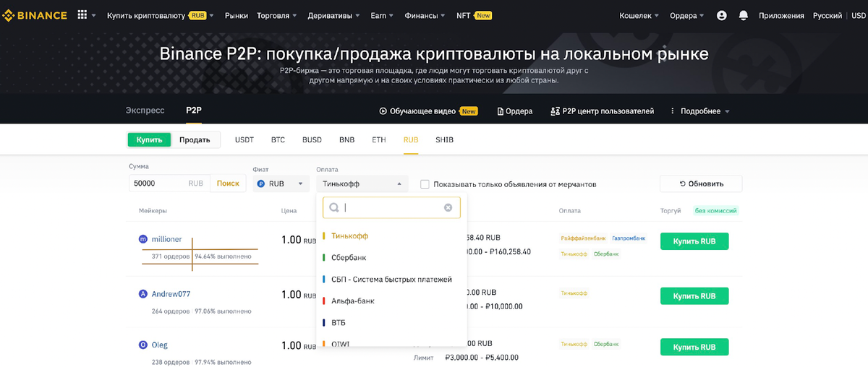
Task: Clear the payment search field with the X icon
Action: click(448, 207)
